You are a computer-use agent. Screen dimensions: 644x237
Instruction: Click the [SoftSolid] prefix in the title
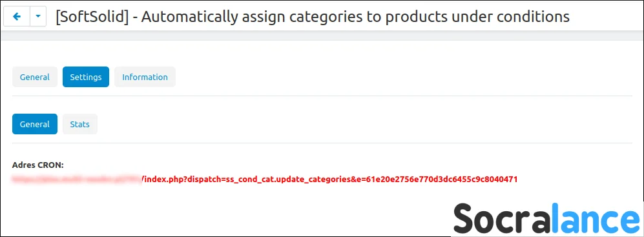[92, 16]
